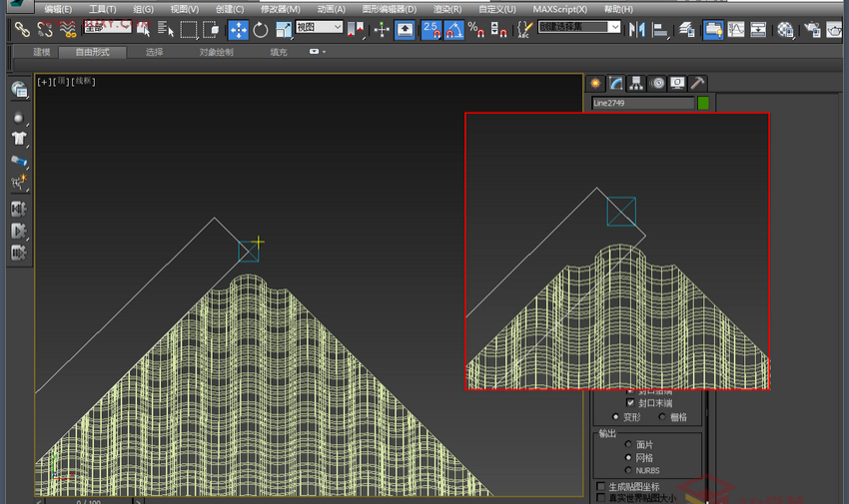Open the Curve Editor icon
Image resolution: width=849 pixels, height=504 pixels.
click(736, 29)
